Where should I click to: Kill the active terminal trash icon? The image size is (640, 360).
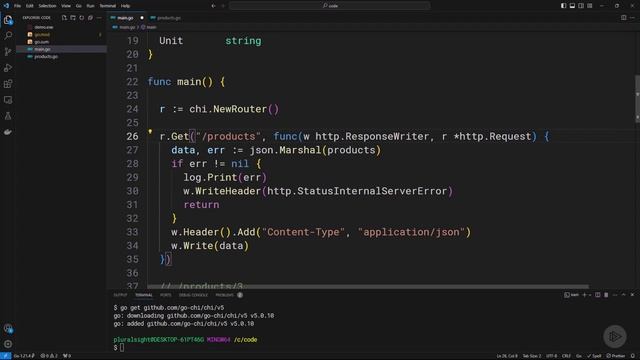click(x=606, y=295)
